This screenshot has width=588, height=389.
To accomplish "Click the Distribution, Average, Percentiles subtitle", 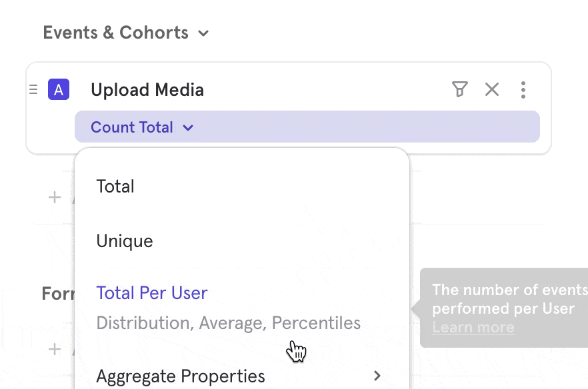I will tap(228, 323).
